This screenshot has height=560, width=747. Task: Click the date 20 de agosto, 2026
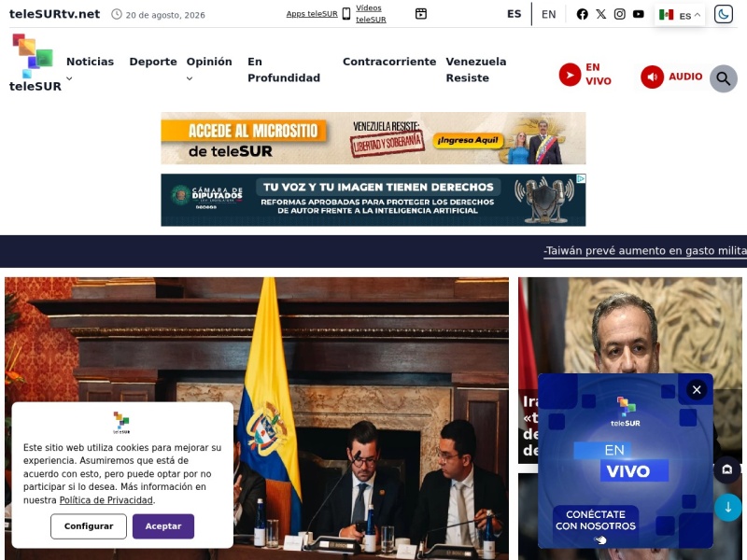pos(165,15)
